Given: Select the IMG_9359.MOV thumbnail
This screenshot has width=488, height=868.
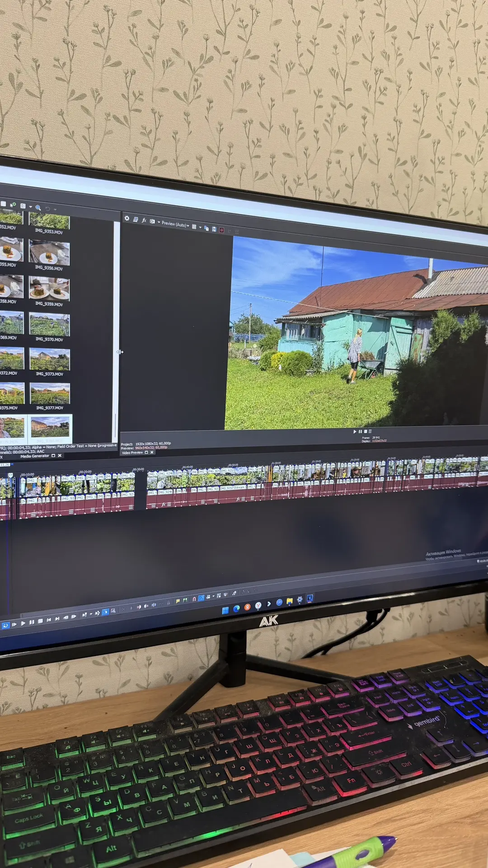Looking at the screenshot, I should (x=50, y=288).
